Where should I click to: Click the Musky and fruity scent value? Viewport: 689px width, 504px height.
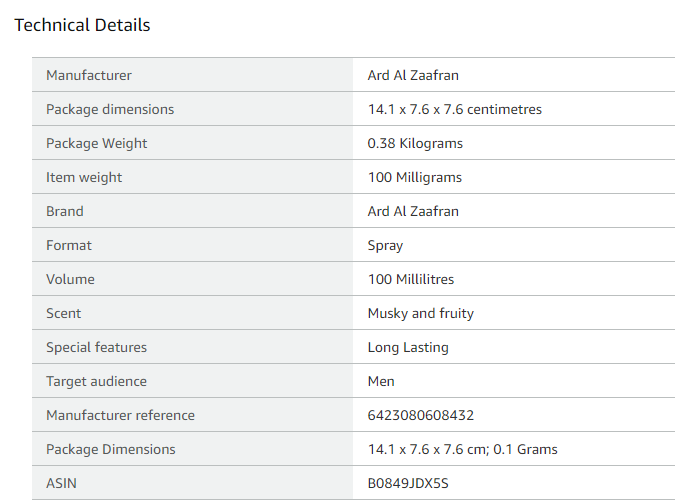(420, 313)
